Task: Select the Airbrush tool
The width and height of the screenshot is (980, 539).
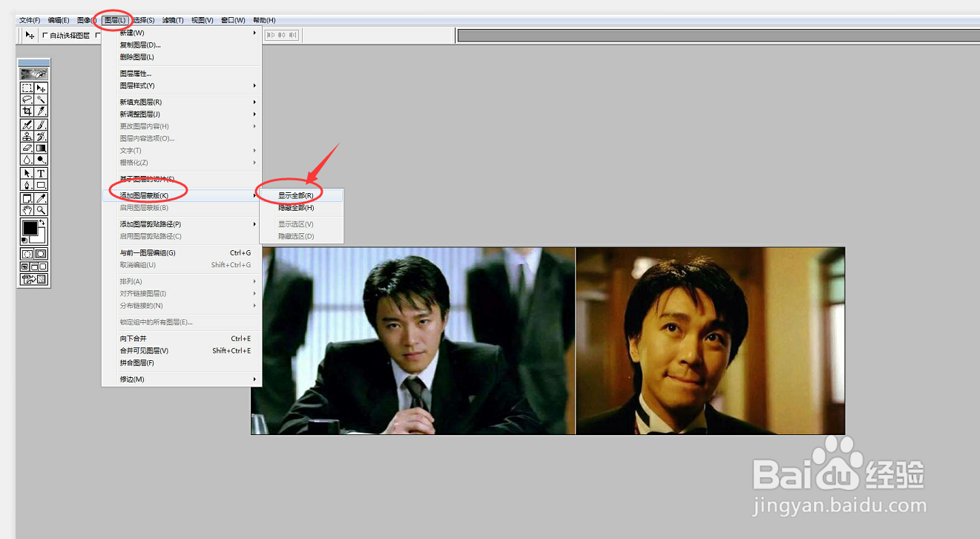Action: point(27,125)
